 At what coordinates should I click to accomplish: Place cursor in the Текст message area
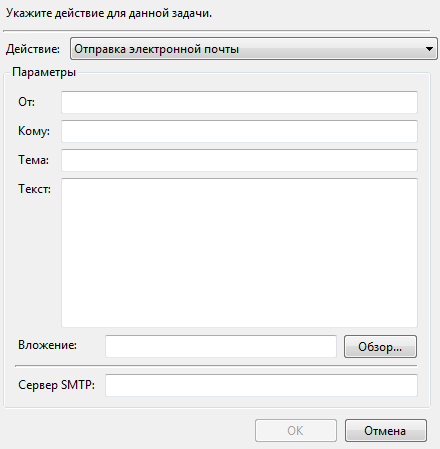tap(239, 253)
